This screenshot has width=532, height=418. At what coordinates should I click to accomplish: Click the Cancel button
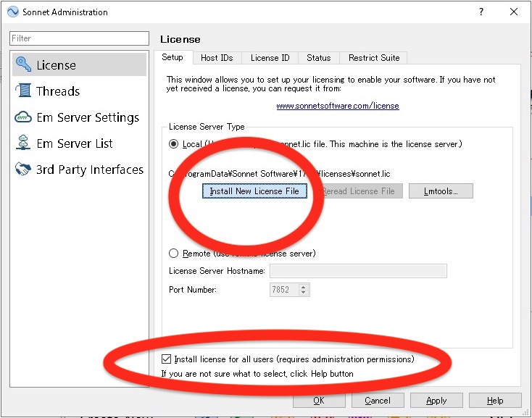point(378,401)
